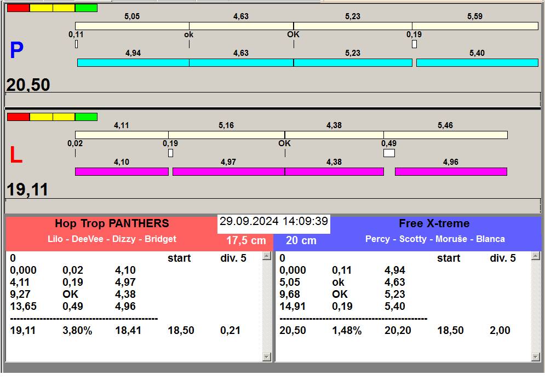545x392 pixels.
Task: Select the magenta bar labeled 4,96
Action: coord(451,171)
